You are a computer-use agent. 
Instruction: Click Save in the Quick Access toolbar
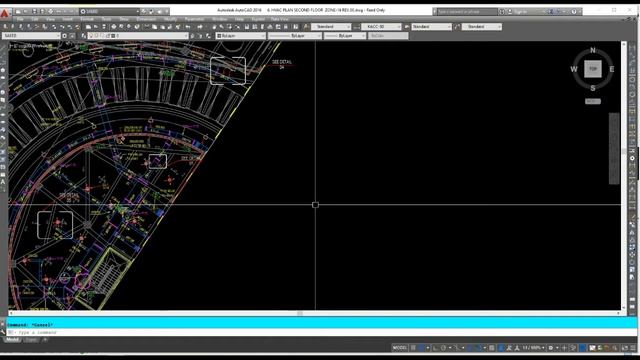34,11
